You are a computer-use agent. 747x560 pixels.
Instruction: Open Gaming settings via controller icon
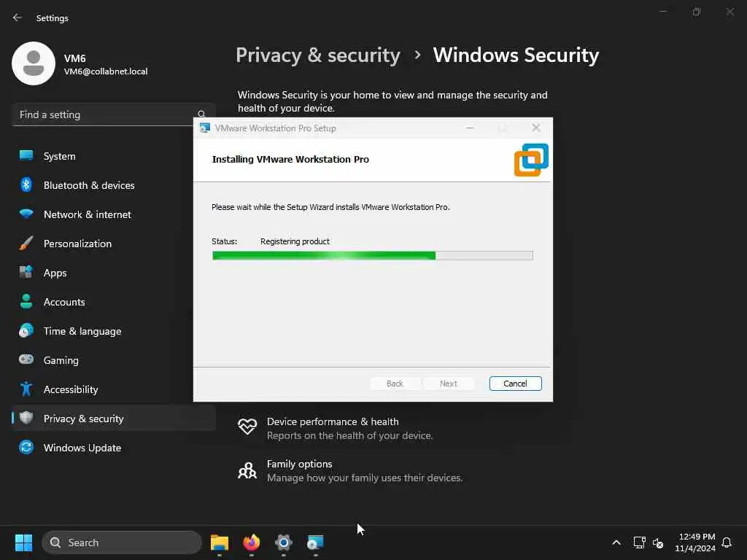[x=26, y=359]
